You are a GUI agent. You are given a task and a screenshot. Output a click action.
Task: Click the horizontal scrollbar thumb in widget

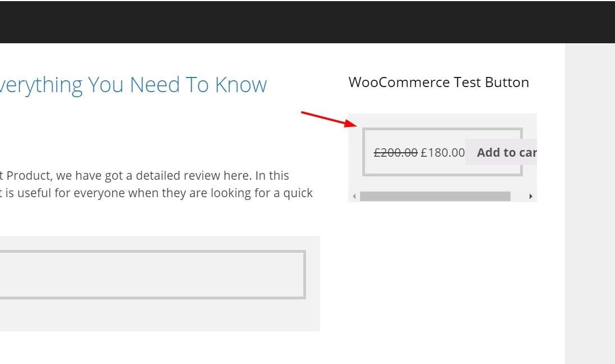tap(435, 196)
